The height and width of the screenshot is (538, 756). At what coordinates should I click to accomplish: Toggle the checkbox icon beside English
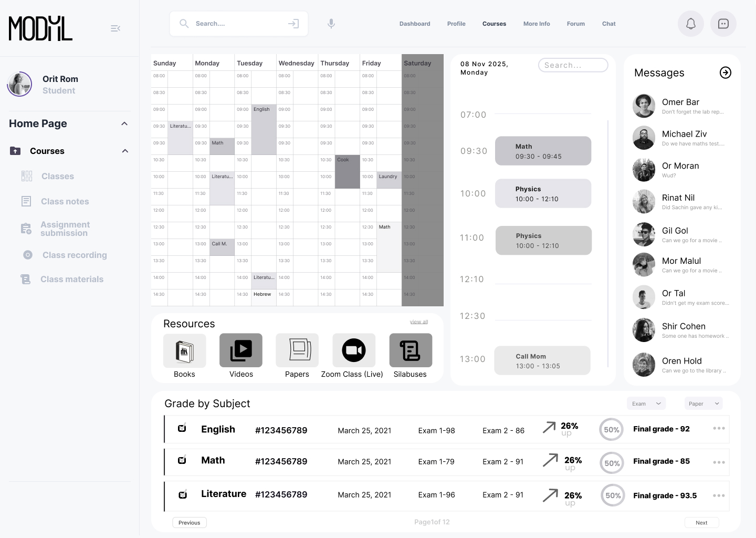(182, 428)
